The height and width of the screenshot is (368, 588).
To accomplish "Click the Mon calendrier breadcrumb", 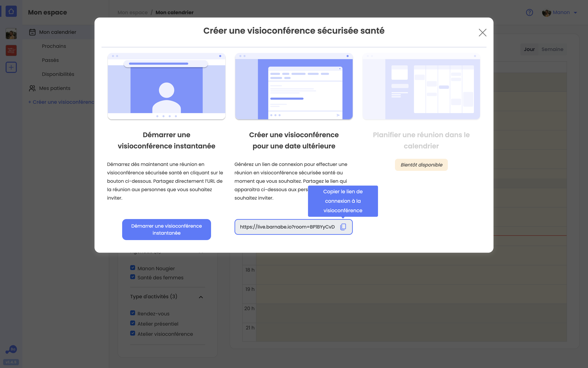I will [x=174, y=12].
